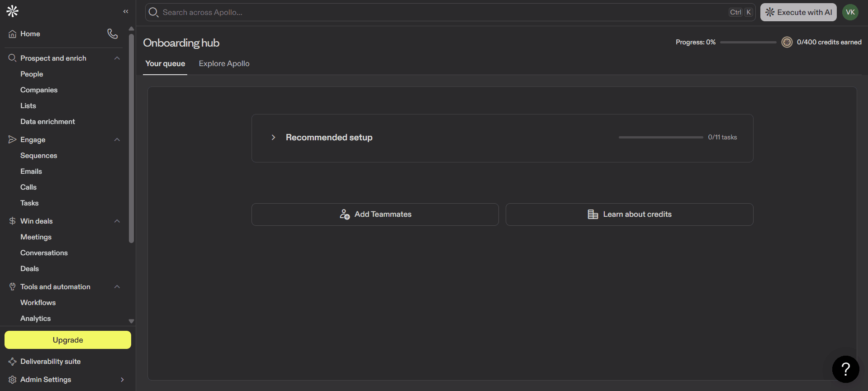868x391 pixels.
Task: Click the Ctrl K shortcut hint
Action: click(740, 12)
